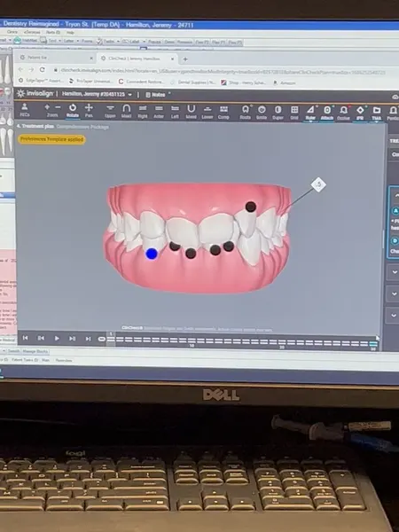Show the Grid overlay
Viewport: 399px width, 532px height.
pyautogui.click(x=294, y=113)
